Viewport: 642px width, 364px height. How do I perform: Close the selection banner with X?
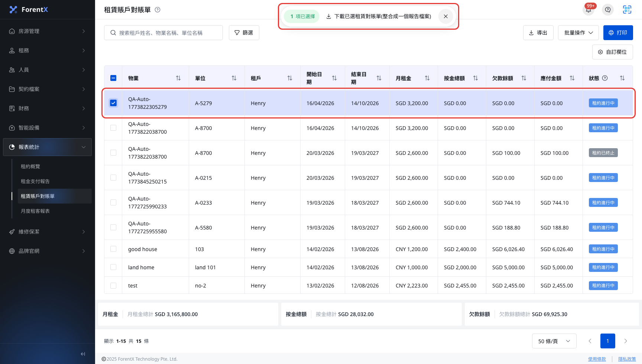click(446, 16)
